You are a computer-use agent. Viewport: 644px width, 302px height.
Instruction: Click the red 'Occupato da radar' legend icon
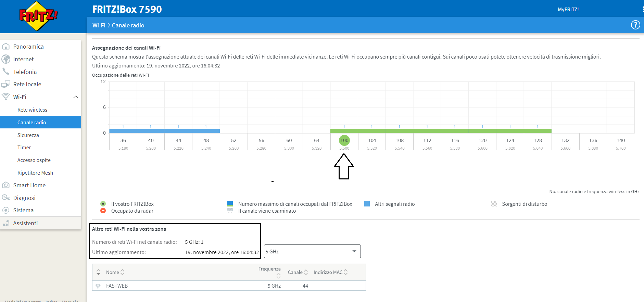(103, 211)
